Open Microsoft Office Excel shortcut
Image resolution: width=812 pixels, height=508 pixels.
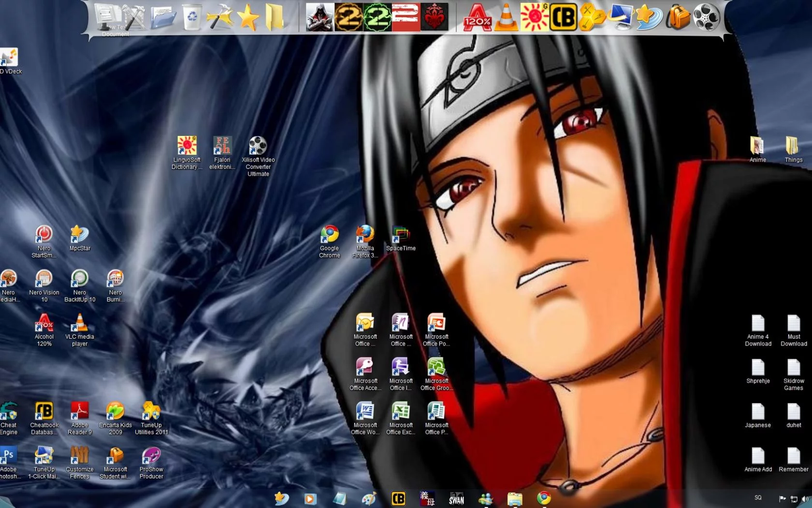(401, 418)
